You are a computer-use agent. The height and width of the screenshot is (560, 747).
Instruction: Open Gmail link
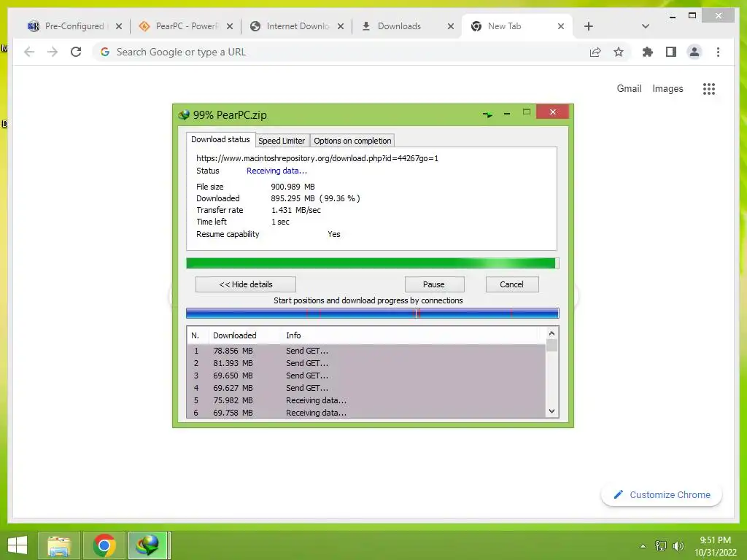[x=629, y=88]
